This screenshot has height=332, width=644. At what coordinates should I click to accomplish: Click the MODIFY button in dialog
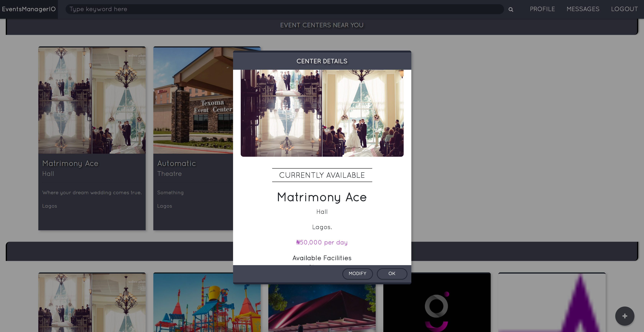click(x=357, y=274)
